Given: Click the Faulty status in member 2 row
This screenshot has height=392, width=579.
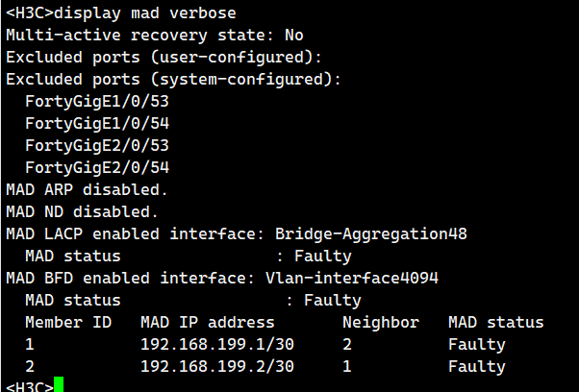Looking at the screenshot, I should pos(476,366).
